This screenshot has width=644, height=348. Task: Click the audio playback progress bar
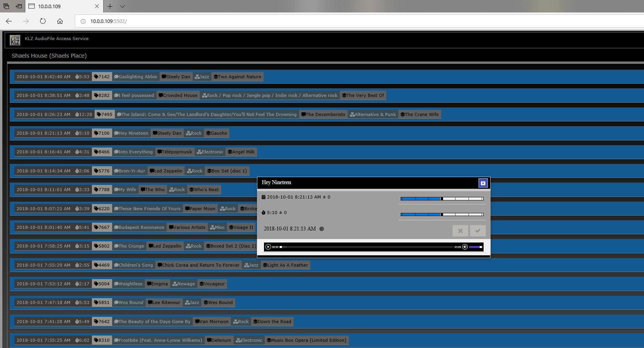click(366, 247)
